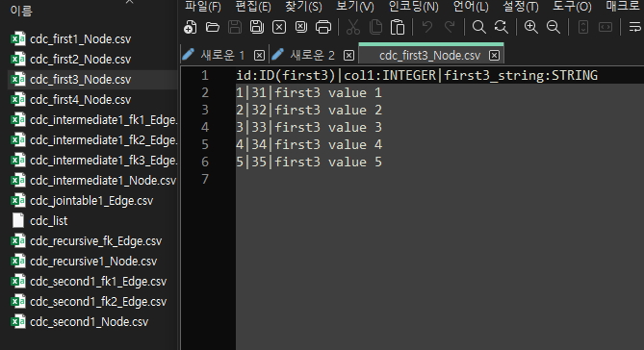
Task: Select cdc_first1_Node.csv in file list
Action: coord(81,39)
